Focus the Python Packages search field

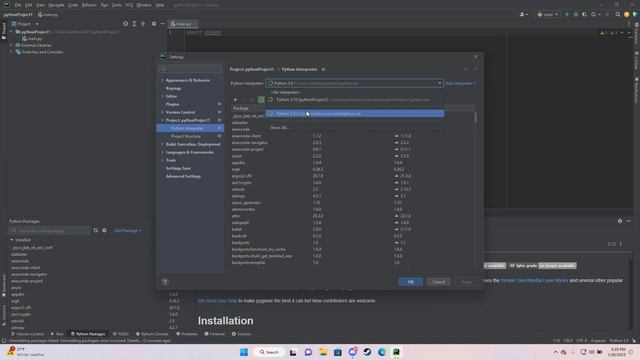[49, 231]
